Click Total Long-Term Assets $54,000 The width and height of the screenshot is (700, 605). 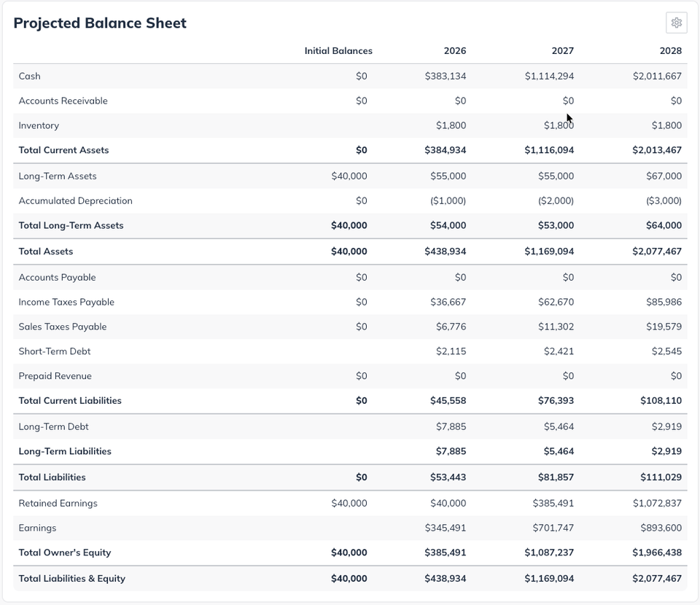point(448,225)
